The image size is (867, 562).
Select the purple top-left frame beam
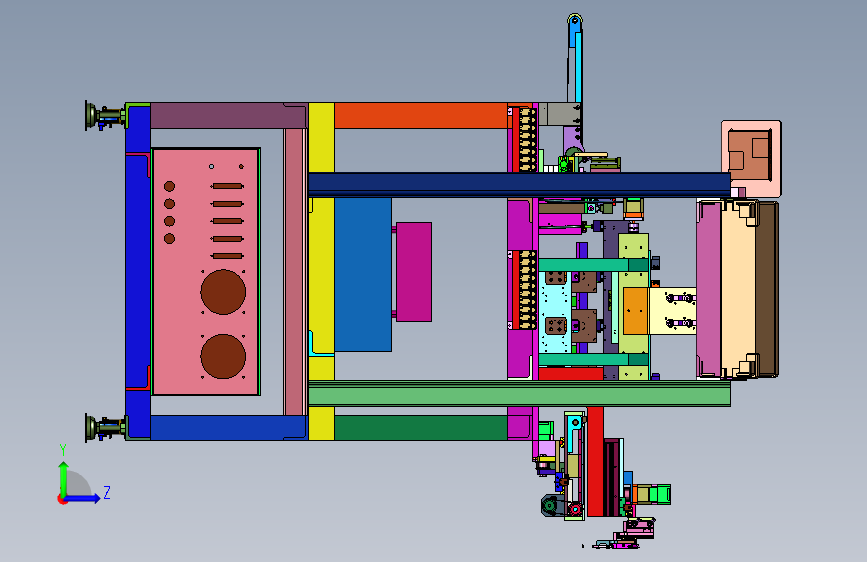(x=228, y=116)
